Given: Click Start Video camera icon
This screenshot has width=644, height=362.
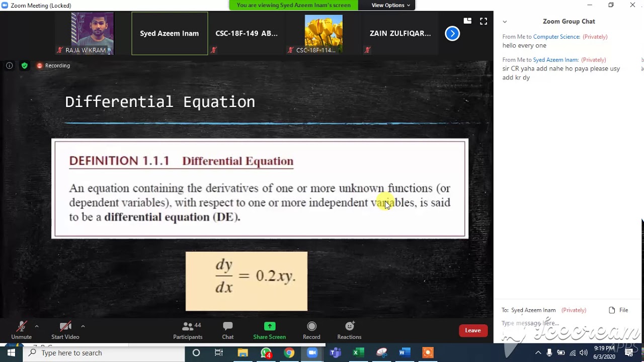Looking at the screenshot, I should pyautogui.click(x=65, y=327).
